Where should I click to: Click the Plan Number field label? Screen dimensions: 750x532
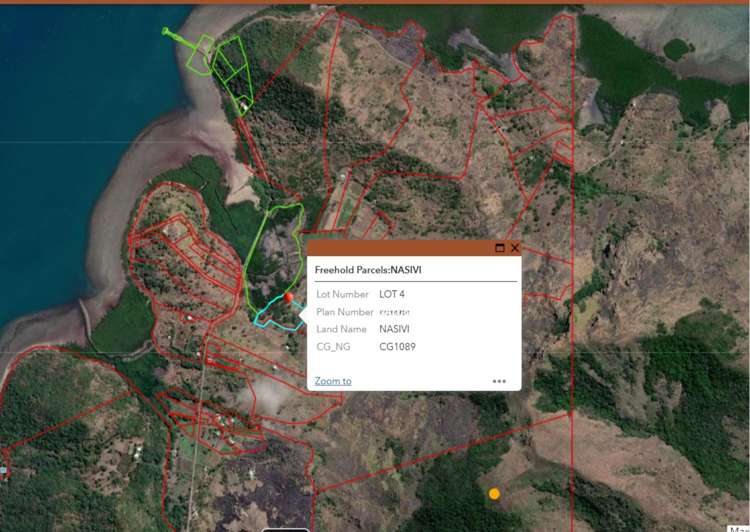click(345, 312)
